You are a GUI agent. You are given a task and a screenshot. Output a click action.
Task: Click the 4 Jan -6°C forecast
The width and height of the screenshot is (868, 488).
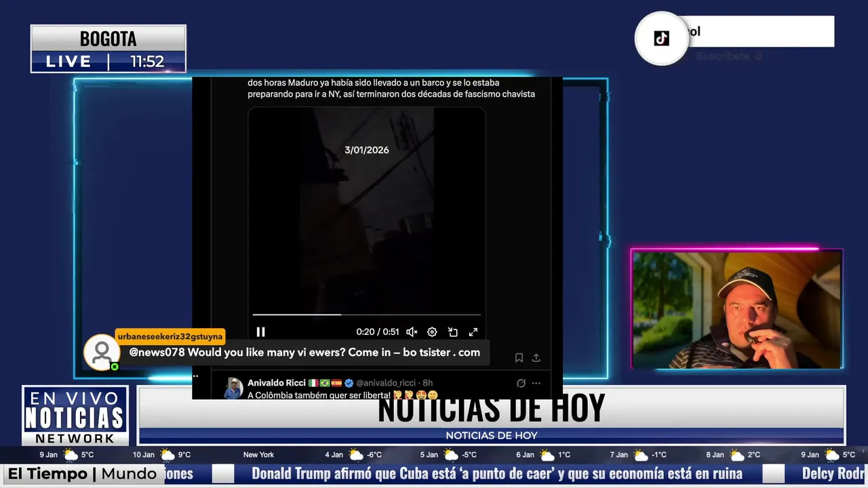click(x=354, y=455)
